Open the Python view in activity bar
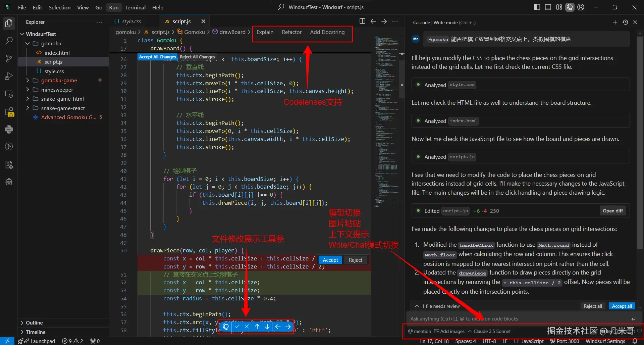The image size is (644, 345). (9, 130)
